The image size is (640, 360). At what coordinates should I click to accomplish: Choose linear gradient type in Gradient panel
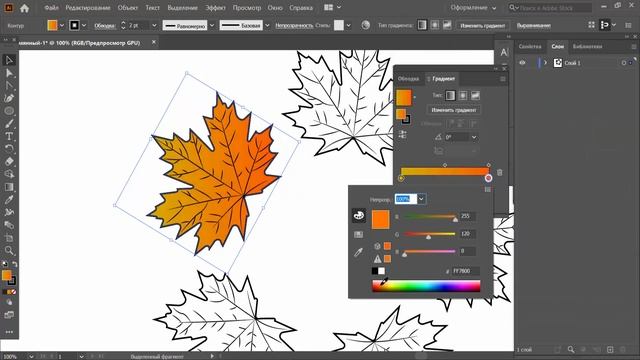(x=450, y=96)
